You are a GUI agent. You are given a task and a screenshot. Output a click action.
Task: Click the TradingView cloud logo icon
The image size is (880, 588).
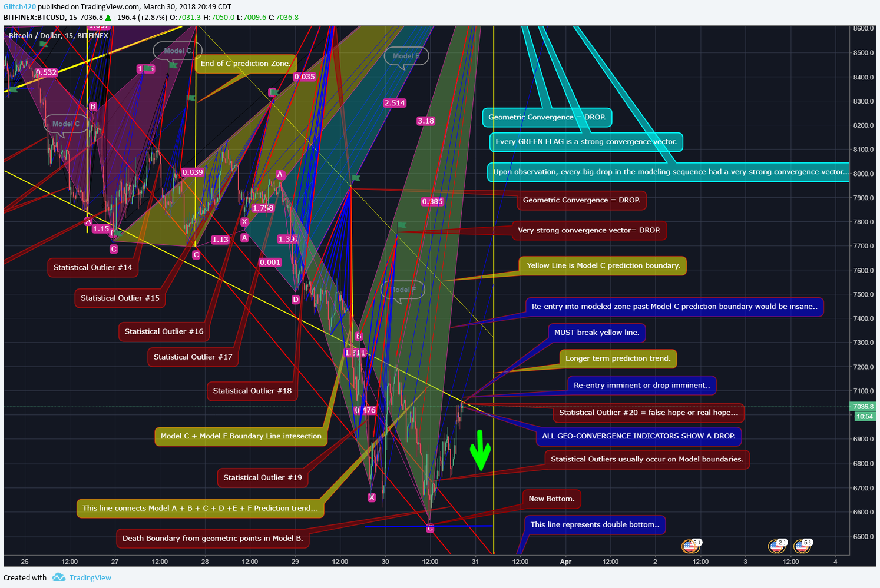(x=58, y=577)
